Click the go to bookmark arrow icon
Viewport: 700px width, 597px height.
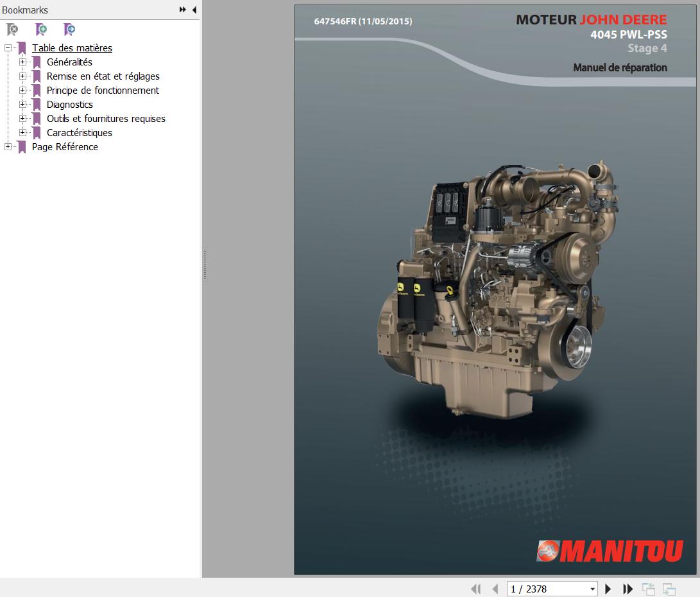pyautogui.click(x=70, y=30)
